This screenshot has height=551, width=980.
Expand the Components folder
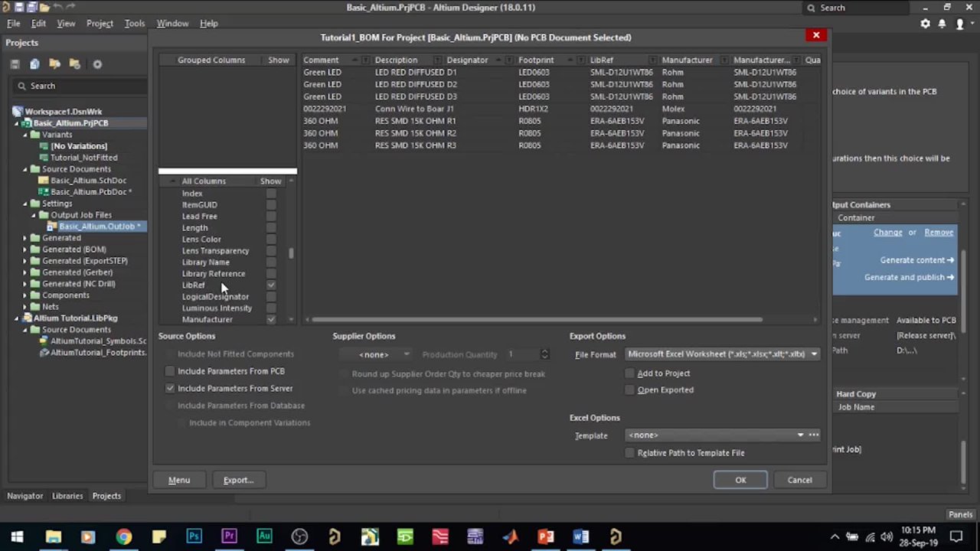[25, 295]
